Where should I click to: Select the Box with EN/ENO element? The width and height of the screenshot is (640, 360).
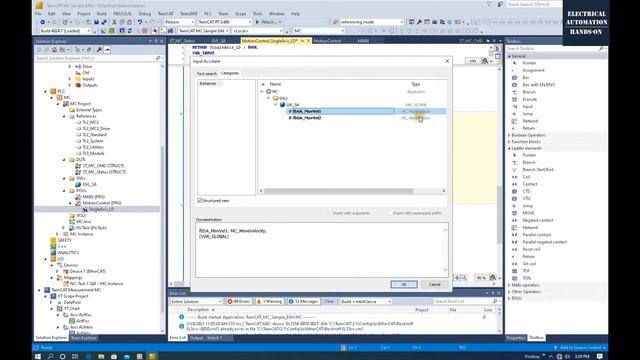(x=538, y=85)
